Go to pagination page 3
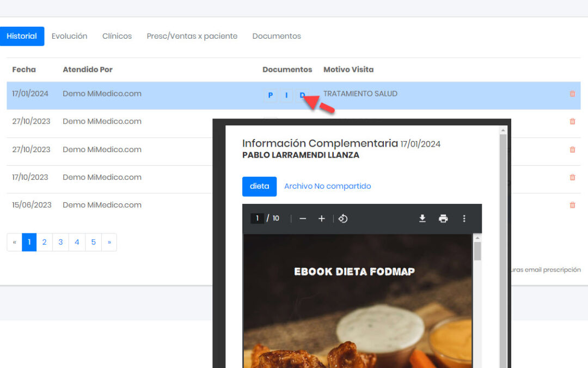Screen dimensions: 588x368 pos(60,242)
